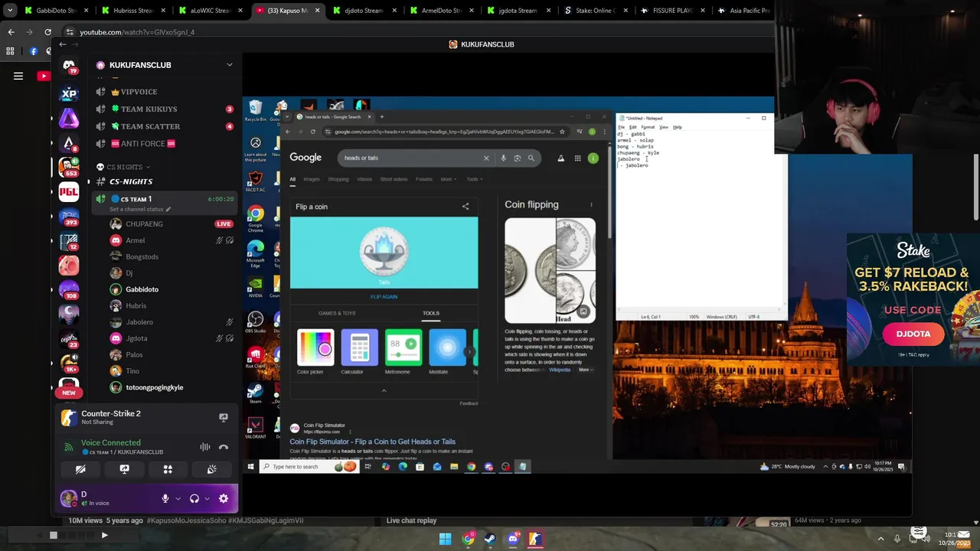
Task: Open Discord soundboard
Action: (x=211, y=469)
